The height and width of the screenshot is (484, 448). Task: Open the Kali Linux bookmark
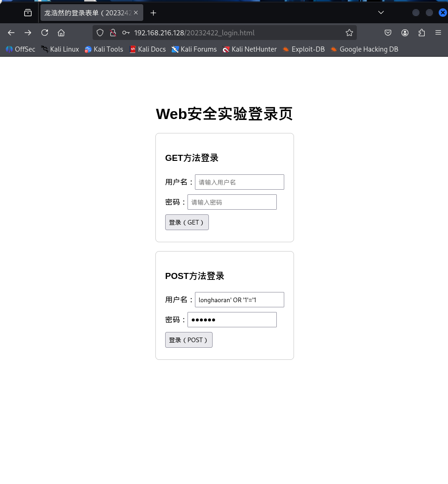(x=60, y=49)
